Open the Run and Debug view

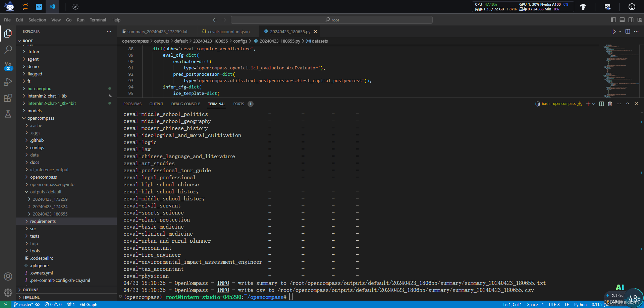[8, 82]
